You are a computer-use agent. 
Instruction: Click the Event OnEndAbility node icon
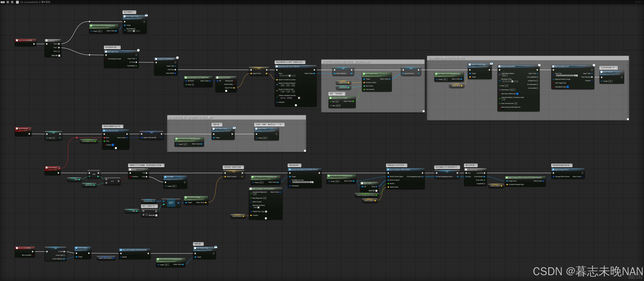point(17,248)
